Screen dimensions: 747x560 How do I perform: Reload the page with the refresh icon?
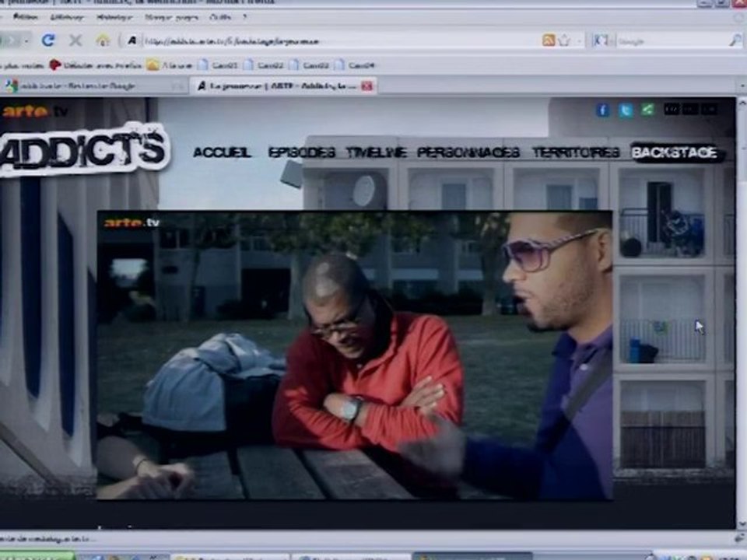[48, 40]
